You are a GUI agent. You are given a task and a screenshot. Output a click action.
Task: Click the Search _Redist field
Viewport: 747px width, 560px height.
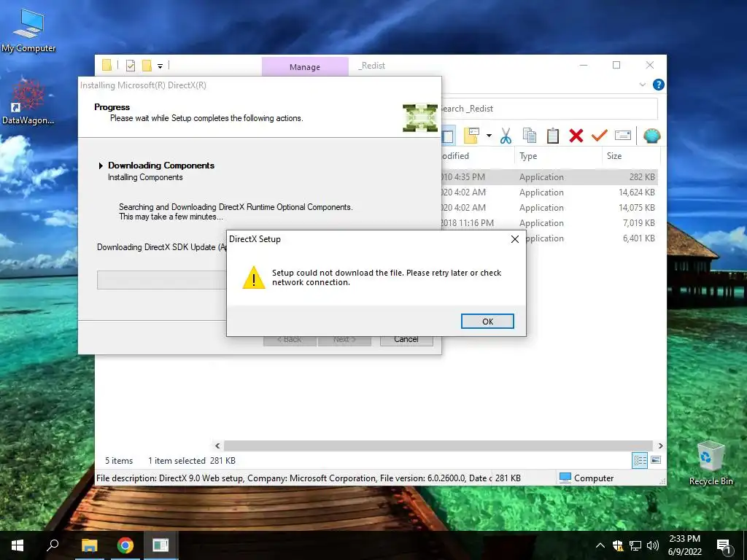click(x=549, y=109)
